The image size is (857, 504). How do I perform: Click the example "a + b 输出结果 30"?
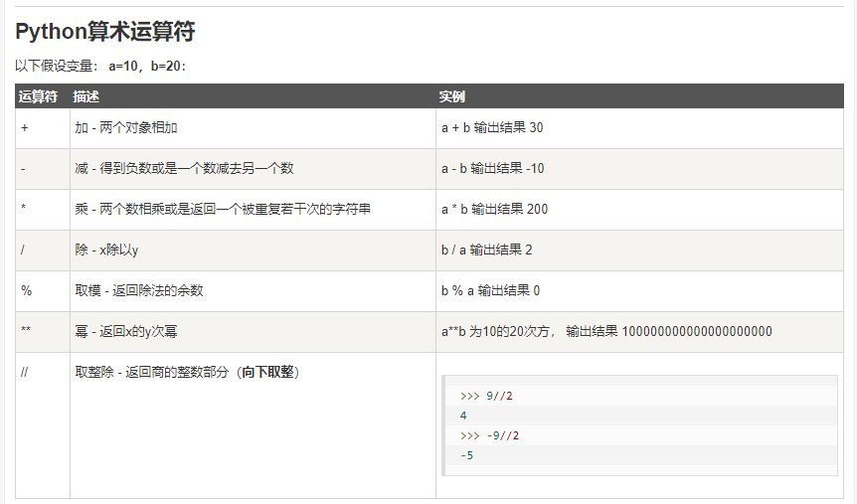coord(492,128)
